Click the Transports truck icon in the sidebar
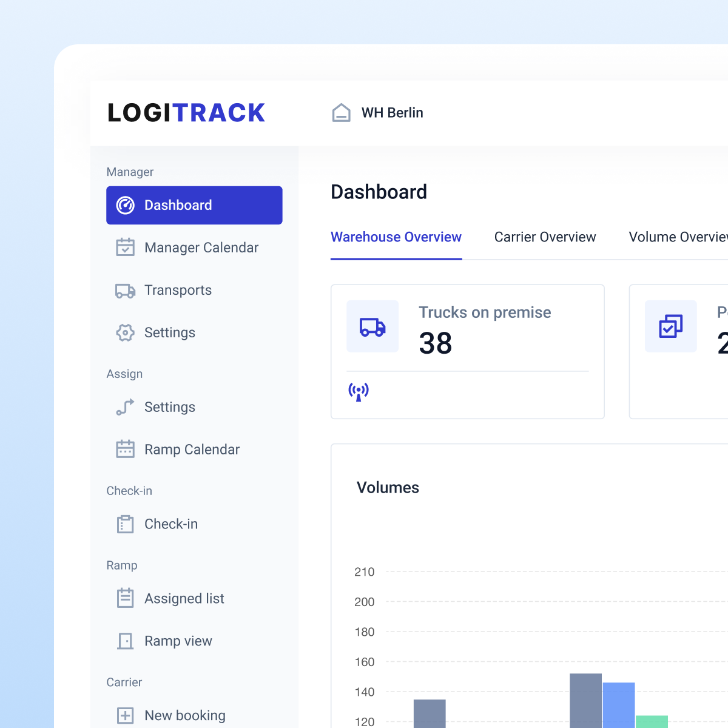Viewport: 728px width, 728px height. tap(125, 291)
